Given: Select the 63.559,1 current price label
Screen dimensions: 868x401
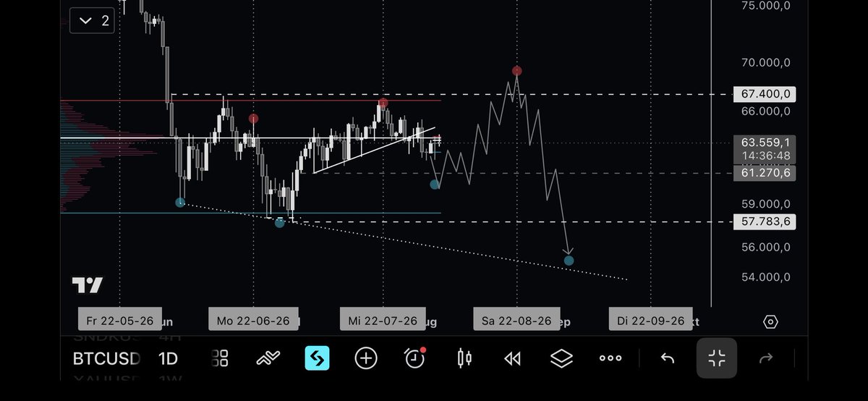Looking at the screenshot, I should [x=765, y=142].
